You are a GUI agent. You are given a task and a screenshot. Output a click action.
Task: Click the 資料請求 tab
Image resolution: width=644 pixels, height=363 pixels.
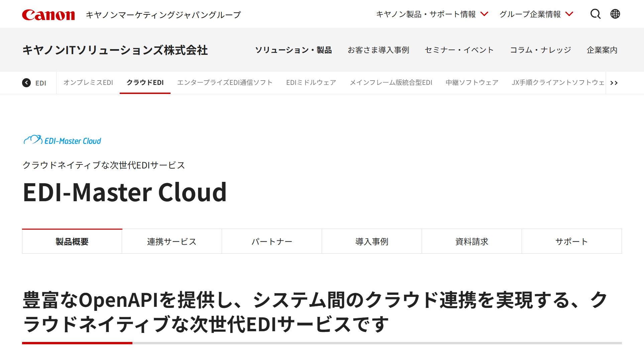pos(471,241)
